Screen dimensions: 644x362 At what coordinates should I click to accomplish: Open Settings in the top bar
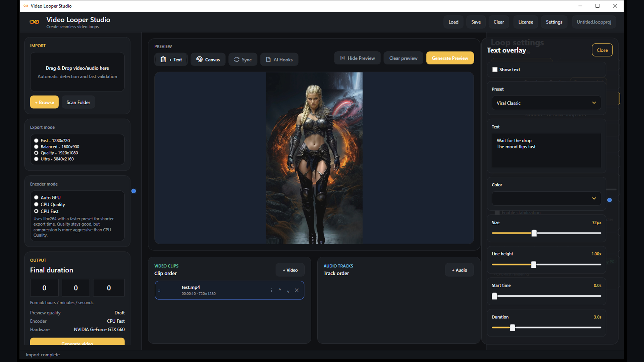[x=554, y=22]
